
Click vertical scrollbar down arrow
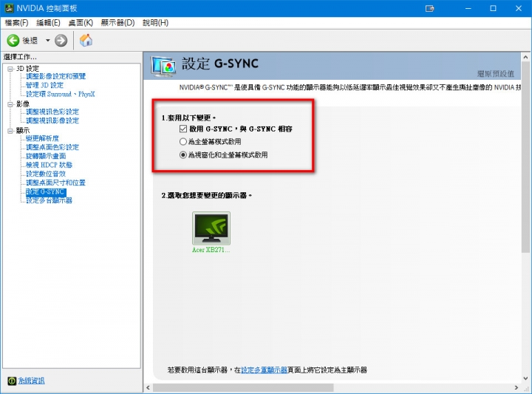coord(525,378)
